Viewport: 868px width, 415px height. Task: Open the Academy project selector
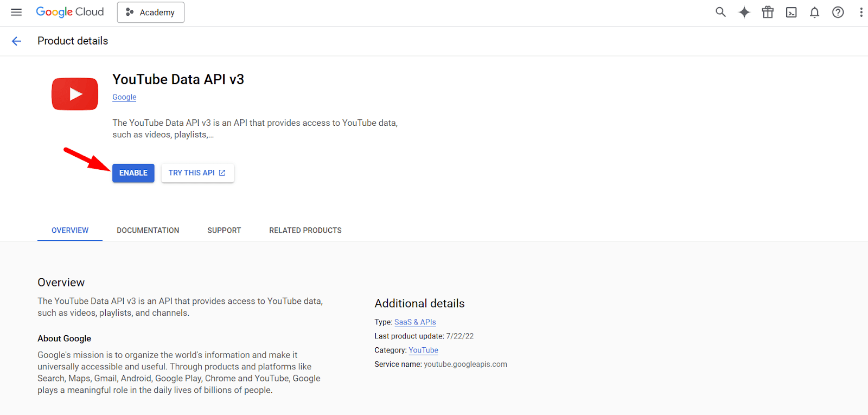click(x=151, y=12)
